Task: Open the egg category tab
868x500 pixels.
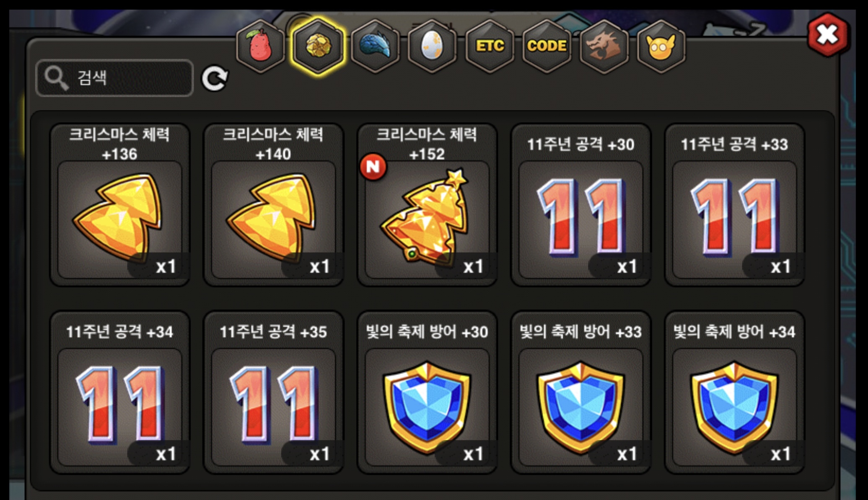Action: 432,46
